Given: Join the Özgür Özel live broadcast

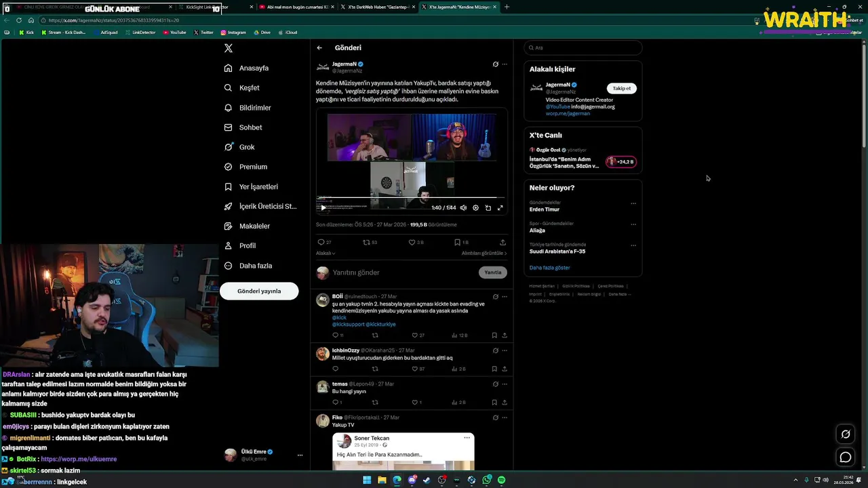Looking at the screenshot, I should (620, 162).
